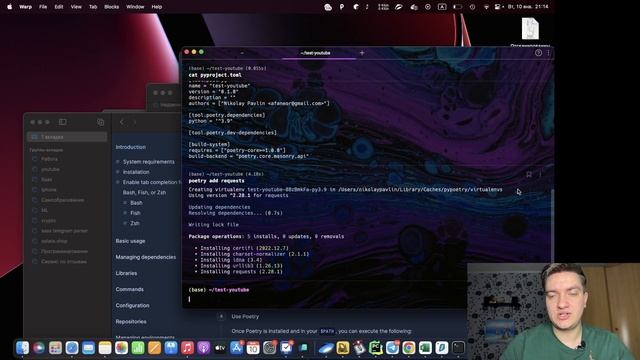Open Podcasts from the Dock

click(x=204, y=348)
